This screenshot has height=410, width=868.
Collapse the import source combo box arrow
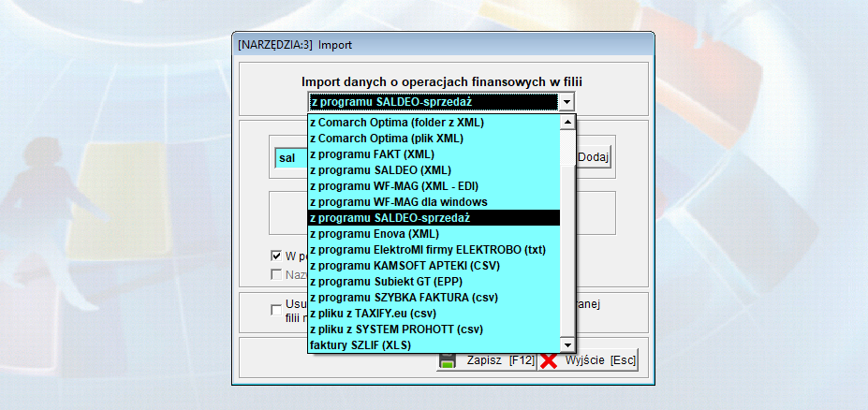(x=566, y=102)
